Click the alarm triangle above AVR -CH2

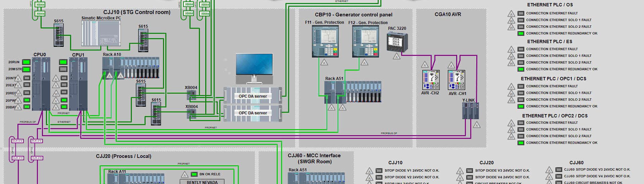[x=425, y=65]
